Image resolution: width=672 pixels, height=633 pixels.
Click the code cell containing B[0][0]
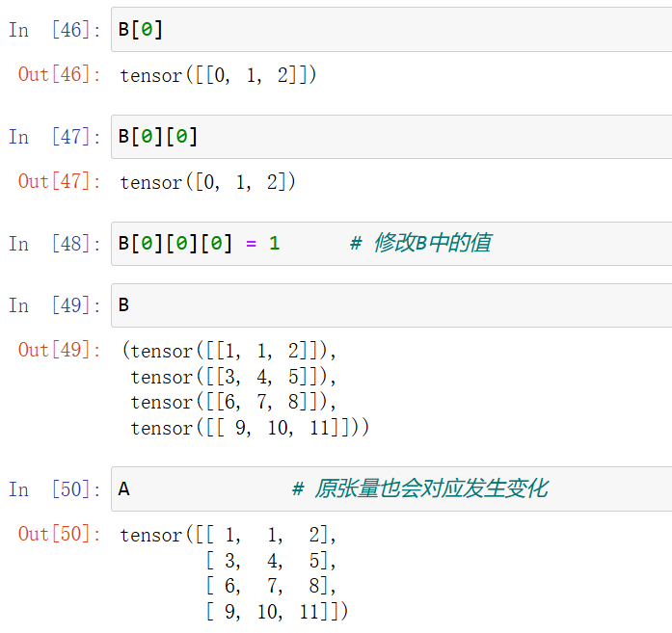pyautogui.click(x=391, y=137)
